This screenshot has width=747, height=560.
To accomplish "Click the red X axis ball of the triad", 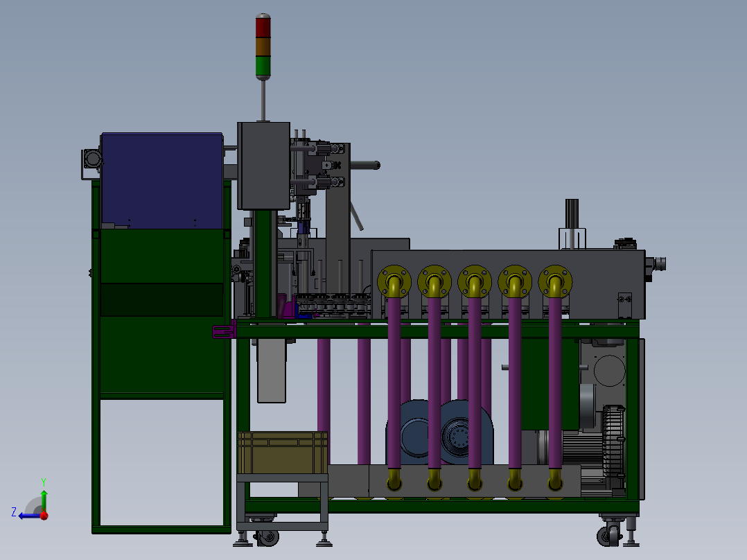I will click(x=44, y=515).
